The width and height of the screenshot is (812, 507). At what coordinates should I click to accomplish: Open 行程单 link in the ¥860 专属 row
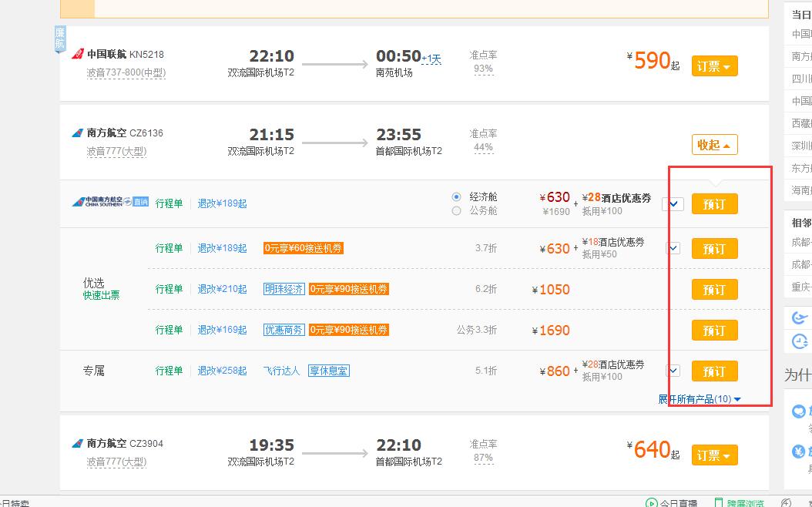[169, 371]
